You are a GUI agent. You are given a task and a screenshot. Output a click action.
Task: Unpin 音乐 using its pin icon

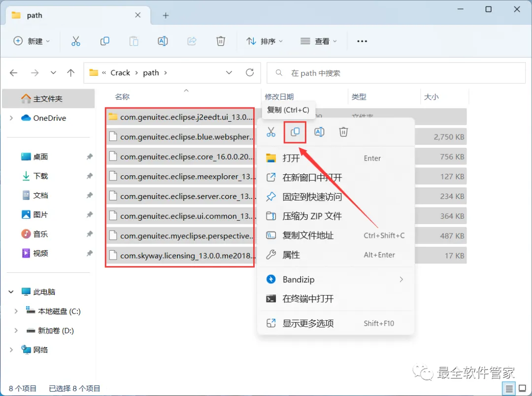(x=89, y=234)
